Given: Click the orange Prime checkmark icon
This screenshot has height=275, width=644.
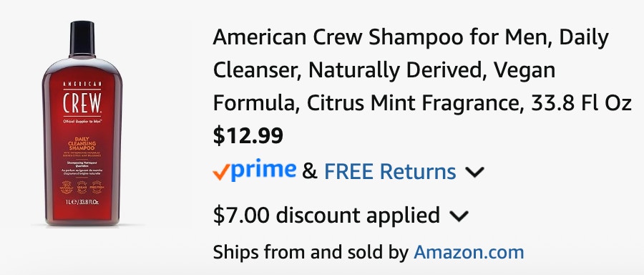Looking at the screenshot, I should point(220,173).
